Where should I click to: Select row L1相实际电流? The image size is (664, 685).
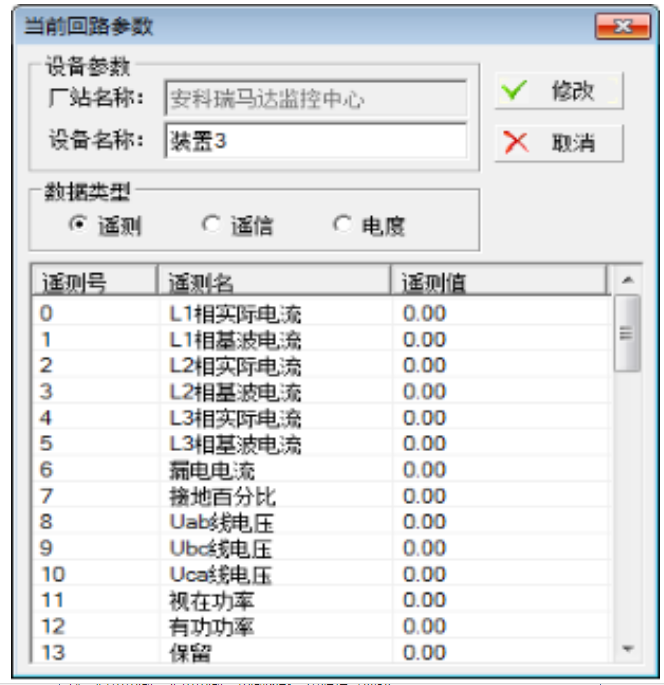(x=321, y=313)
